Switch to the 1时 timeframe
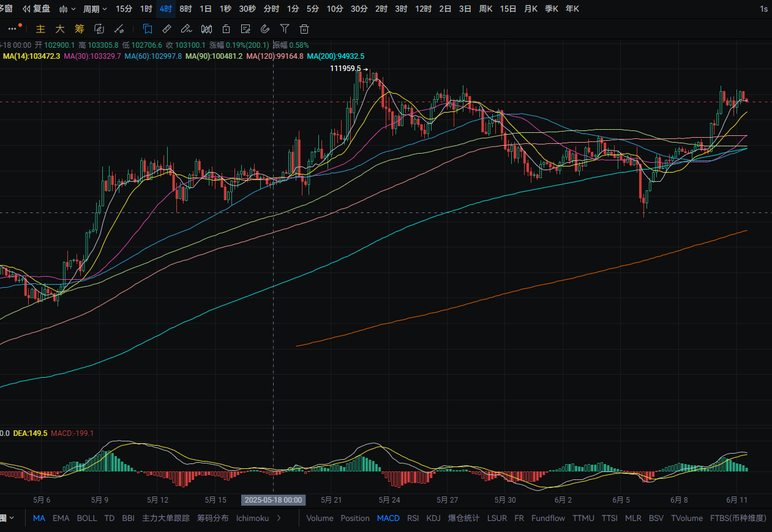 click(146, 9)
